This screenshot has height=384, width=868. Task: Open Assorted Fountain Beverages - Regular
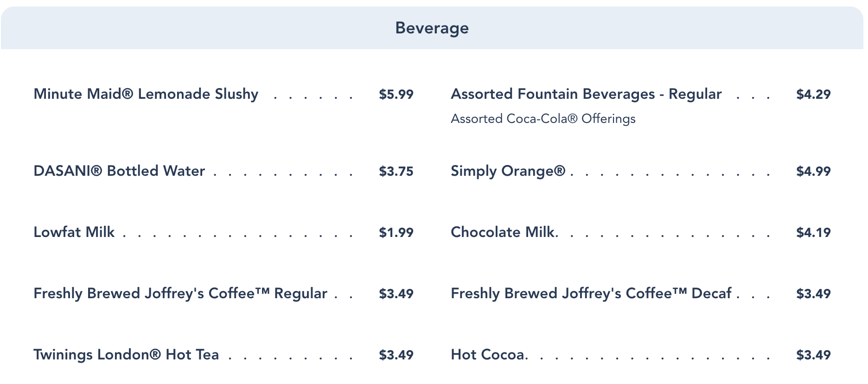tap(586, 94)
